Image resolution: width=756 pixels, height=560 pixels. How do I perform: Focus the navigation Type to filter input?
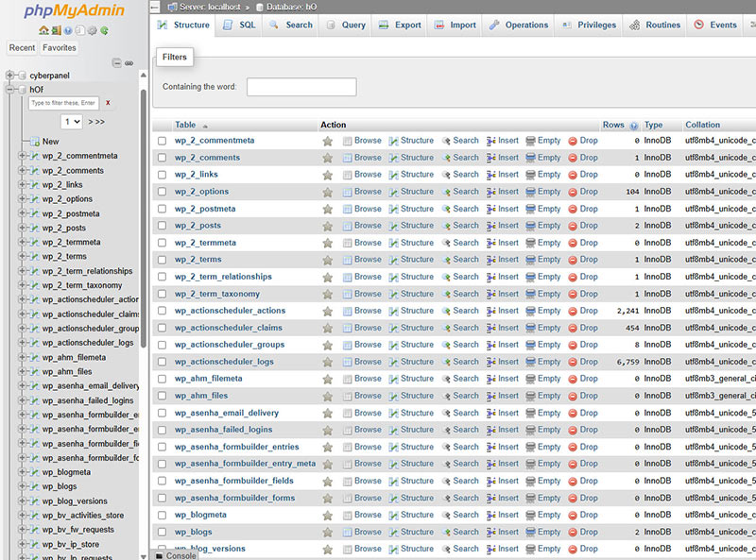pyautogui.click(x=63, y=103)
